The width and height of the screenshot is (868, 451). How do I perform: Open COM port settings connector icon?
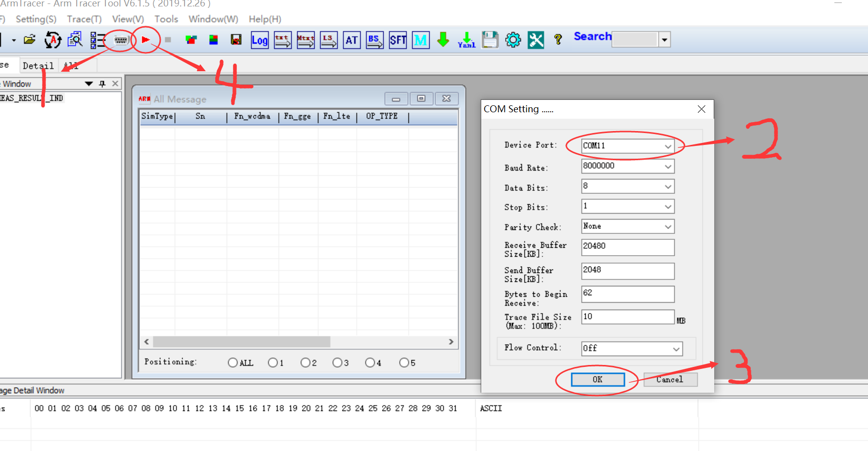click(121, 40)
